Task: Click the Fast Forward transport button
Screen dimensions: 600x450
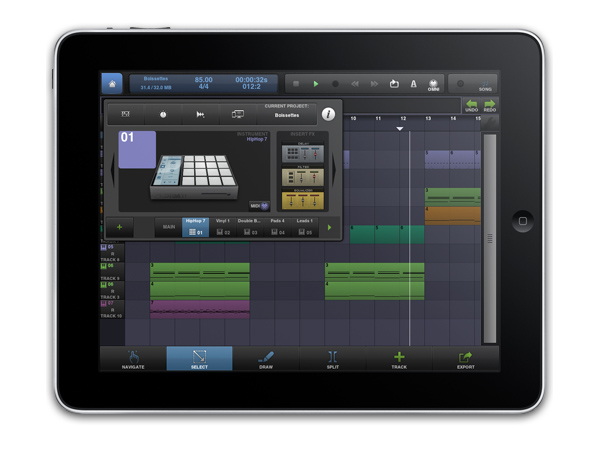Action: click(374, 84)
